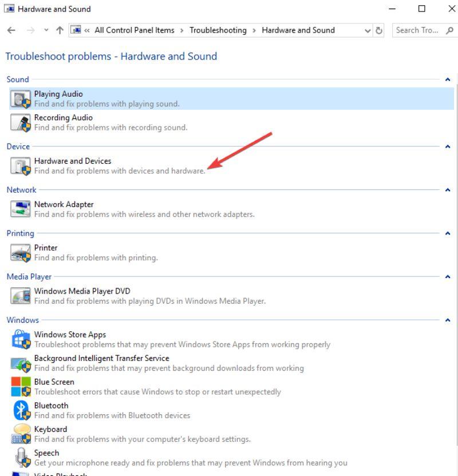Open the Speech troubleshooter microphone icon

[x=22, y=458]
